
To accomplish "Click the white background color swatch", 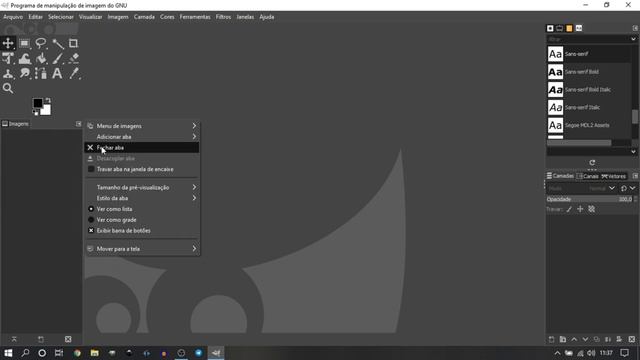I will pos(47,110).
